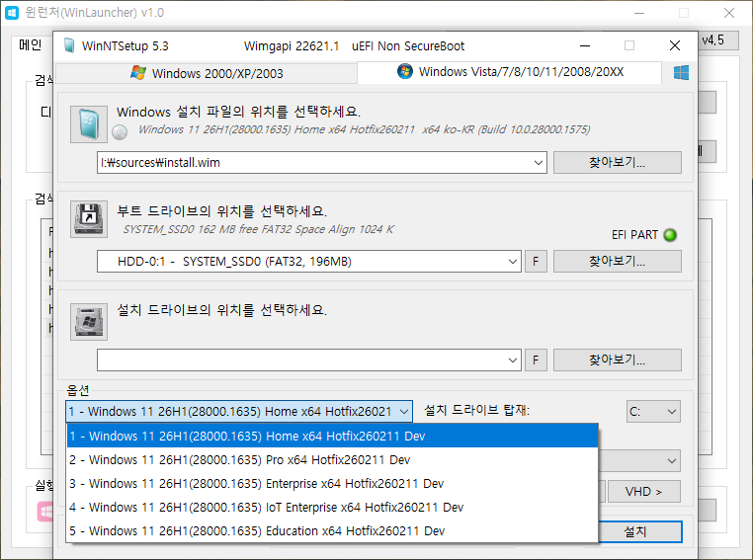Click the installation drive hard disk icon
This screenshot has height=560, width=753.
[89, 322]
